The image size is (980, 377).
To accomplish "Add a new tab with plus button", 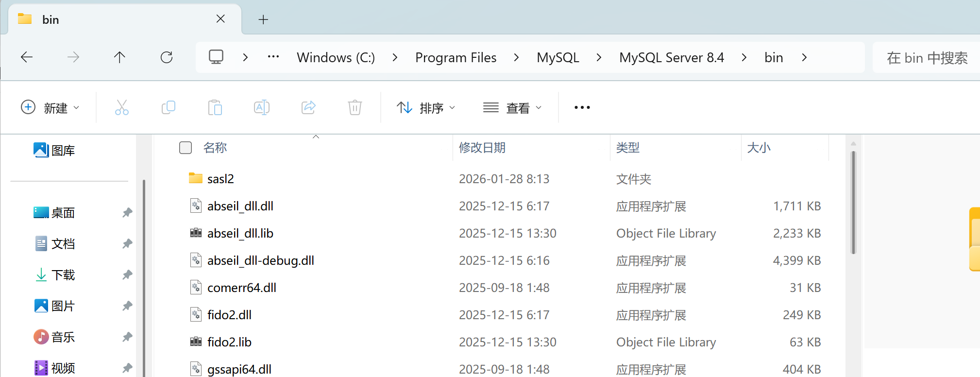I will tap(263, 19).
